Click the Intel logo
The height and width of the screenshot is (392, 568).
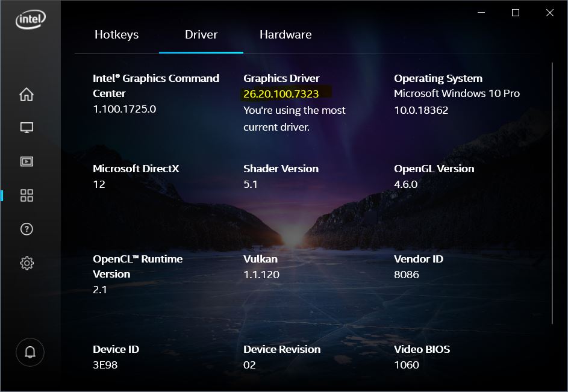tap(31, 19)
